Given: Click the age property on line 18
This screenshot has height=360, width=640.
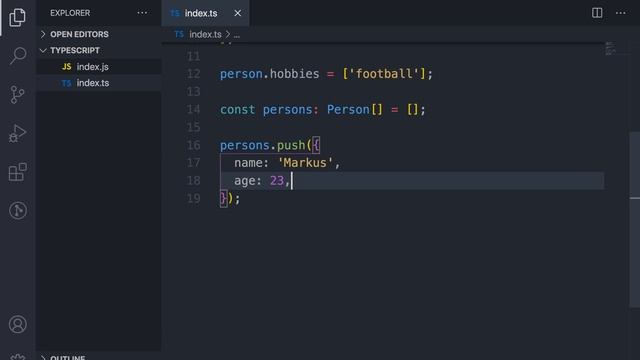Looking at the screenshot, I should tap(244, 181).
